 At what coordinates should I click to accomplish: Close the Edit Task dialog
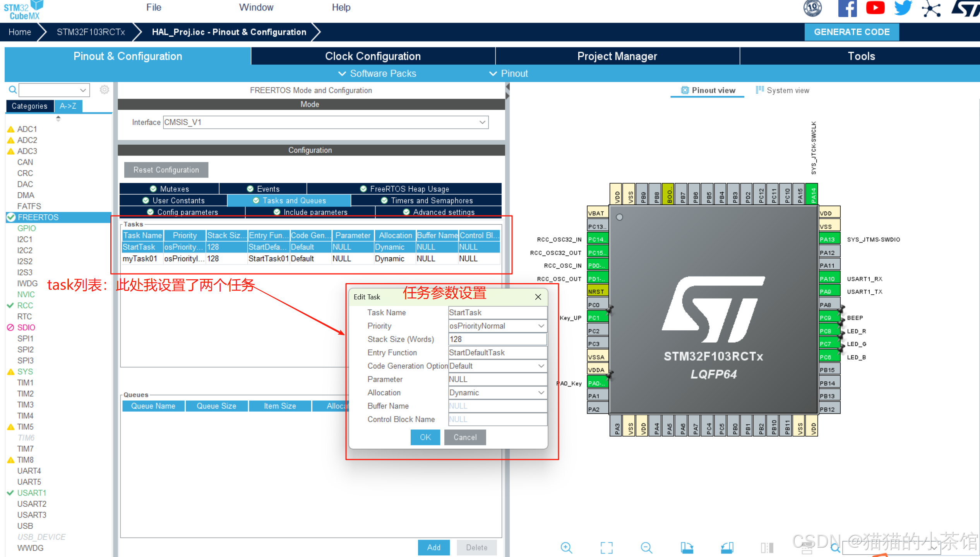click(538, 297)
